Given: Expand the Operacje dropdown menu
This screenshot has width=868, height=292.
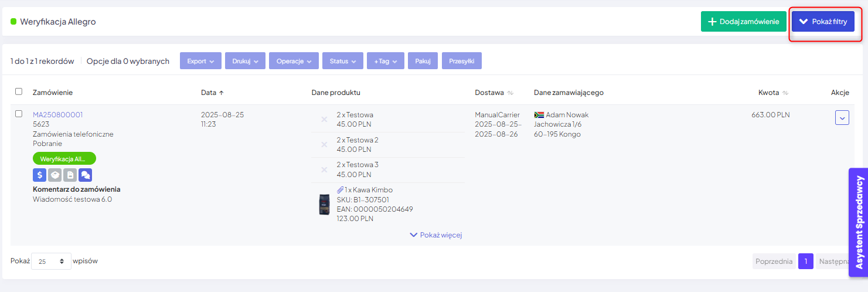Looking at the screenshot, I should pyautogui.click(x=294, y=61).
